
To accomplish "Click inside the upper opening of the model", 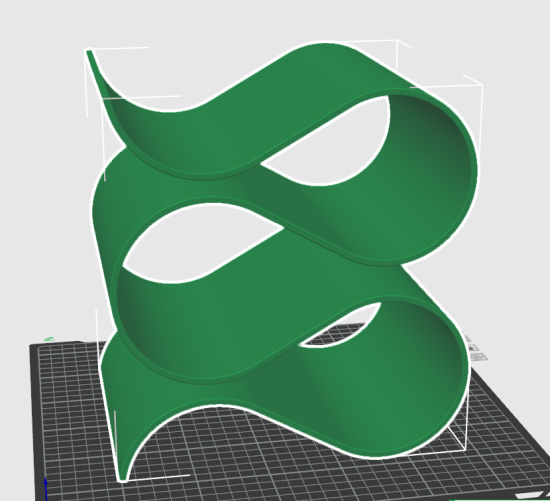I will [333, 144].
